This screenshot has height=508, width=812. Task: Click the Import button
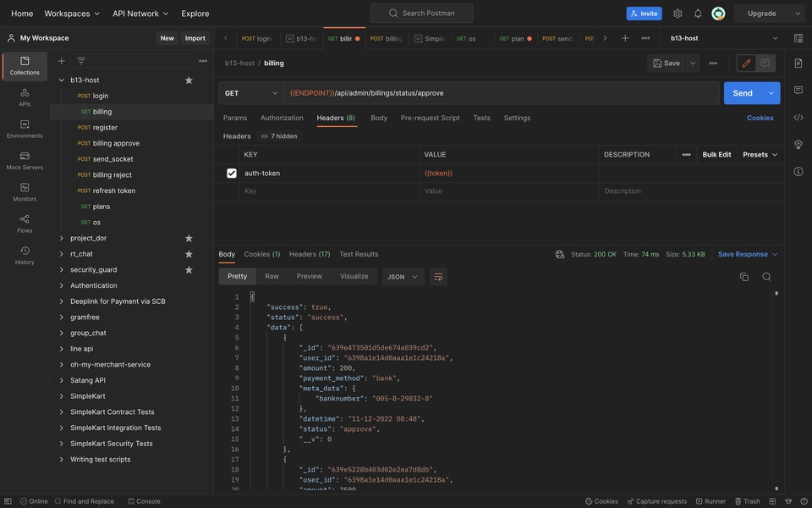point(195,38)
